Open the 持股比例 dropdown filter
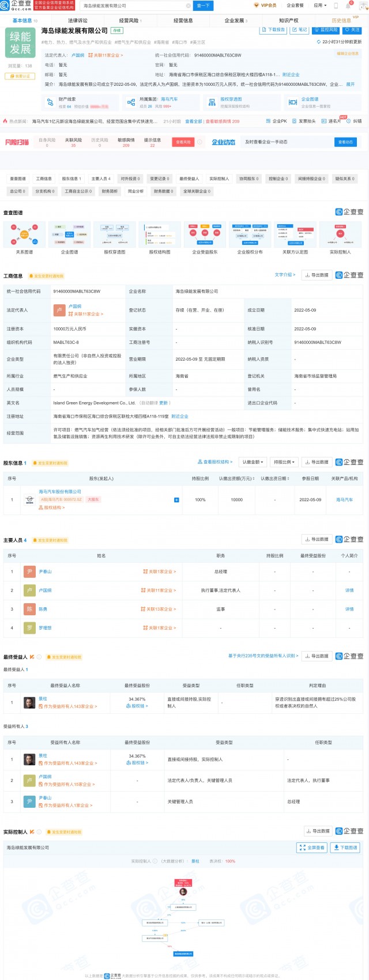Image resolution: width=369 pixels, height=980 pixels. point(285,462)
